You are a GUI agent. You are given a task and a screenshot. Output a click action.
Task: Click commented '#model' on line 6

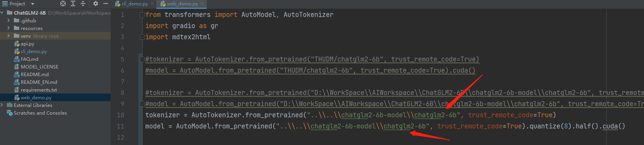(157, 70)
